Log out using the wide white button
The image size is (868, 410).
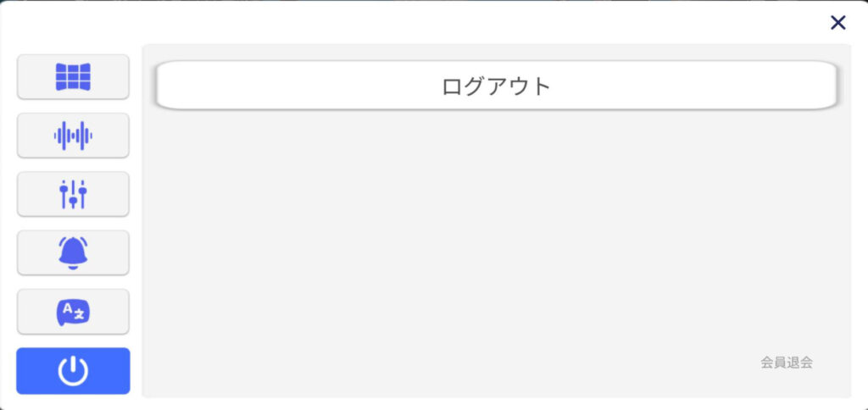[x=496, y=86]
